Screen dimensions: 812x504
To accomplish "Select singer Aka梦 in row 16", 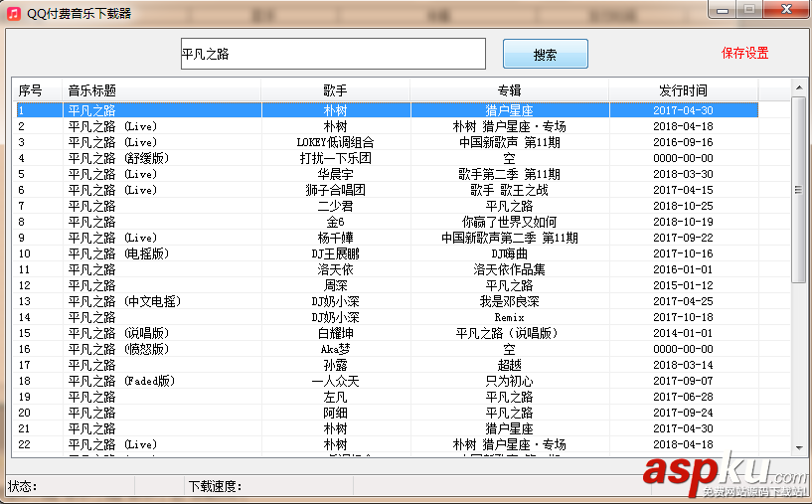I will click(336, 349).
